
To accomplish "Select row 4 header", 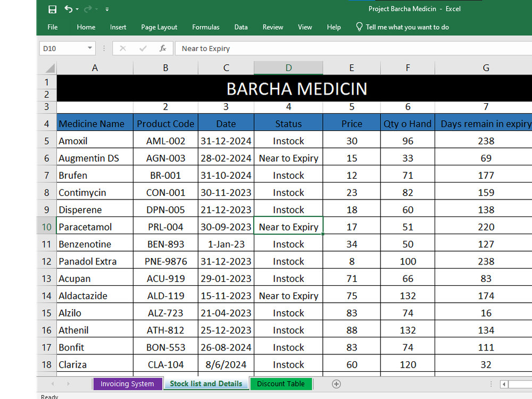I will tap(46, 124).
